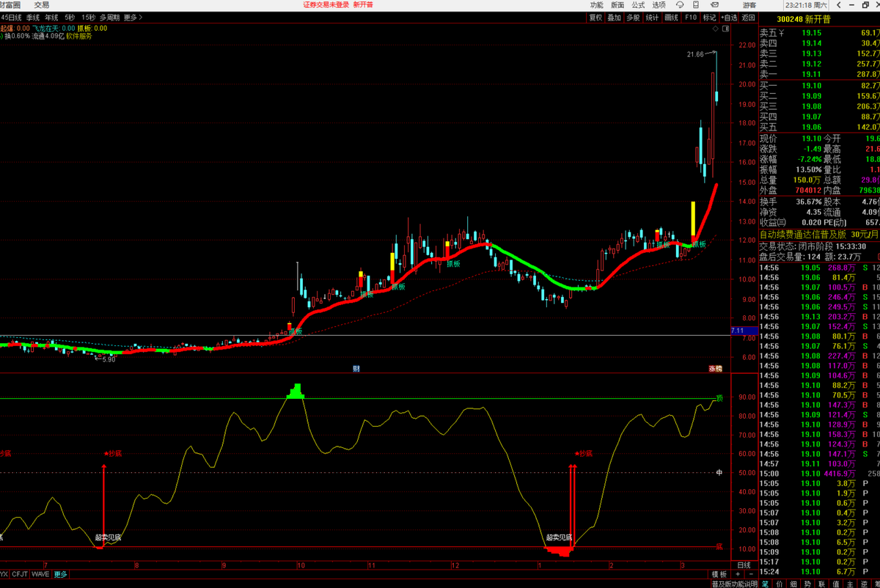Screen dimensions: 880x588
Task: Click the 买一 bid price row
Action: (x=819, y=86)
